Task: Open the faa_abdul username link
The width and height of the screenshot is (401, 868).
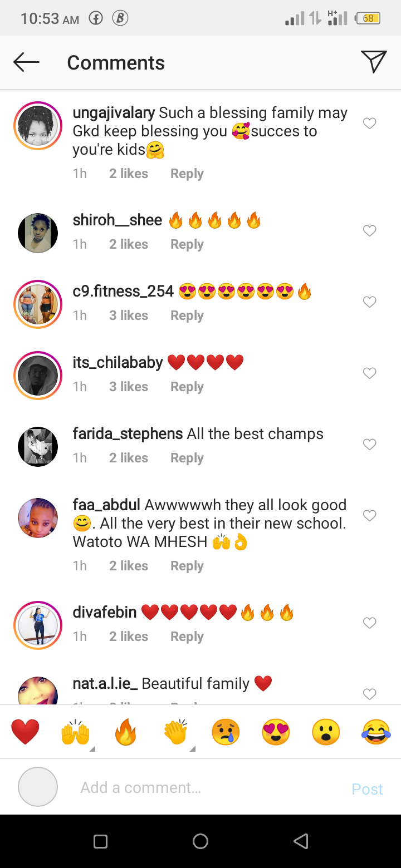Action: (106, 505)
